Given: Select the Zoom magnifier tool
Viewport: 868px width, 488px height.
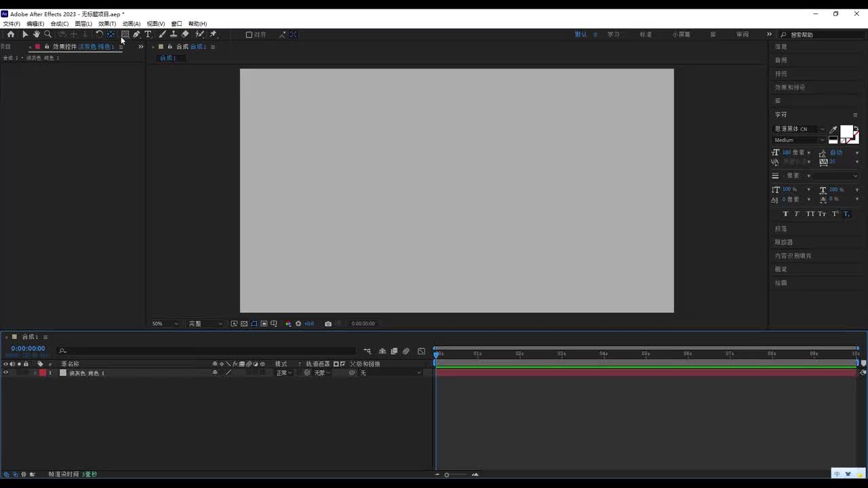Looking at the screenshot, I should click(x=47, y=35).
